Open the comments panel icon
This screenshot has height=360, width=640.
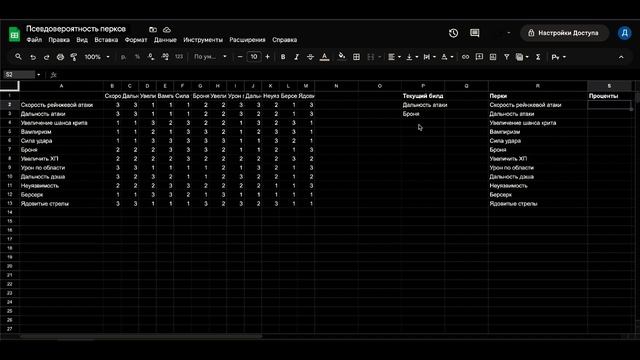(x=474, y=33)
